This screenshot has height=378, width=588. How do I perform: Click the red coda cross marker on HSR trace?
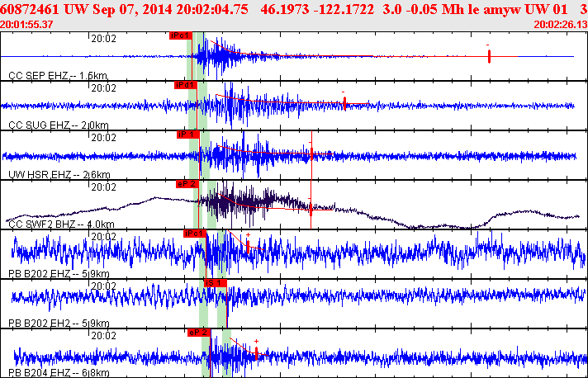pos(311,153)
